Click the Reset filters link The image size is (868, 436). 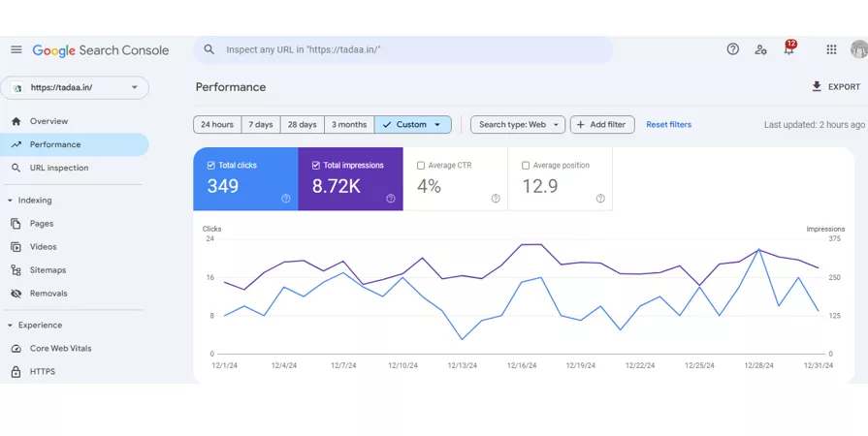click(668, 125)
